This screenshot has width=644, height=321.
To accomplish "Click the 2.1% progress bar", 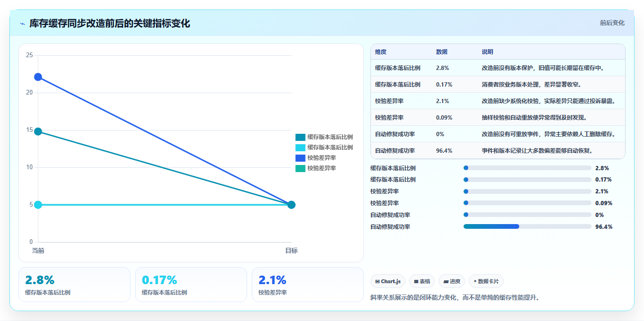I will 527,191.
